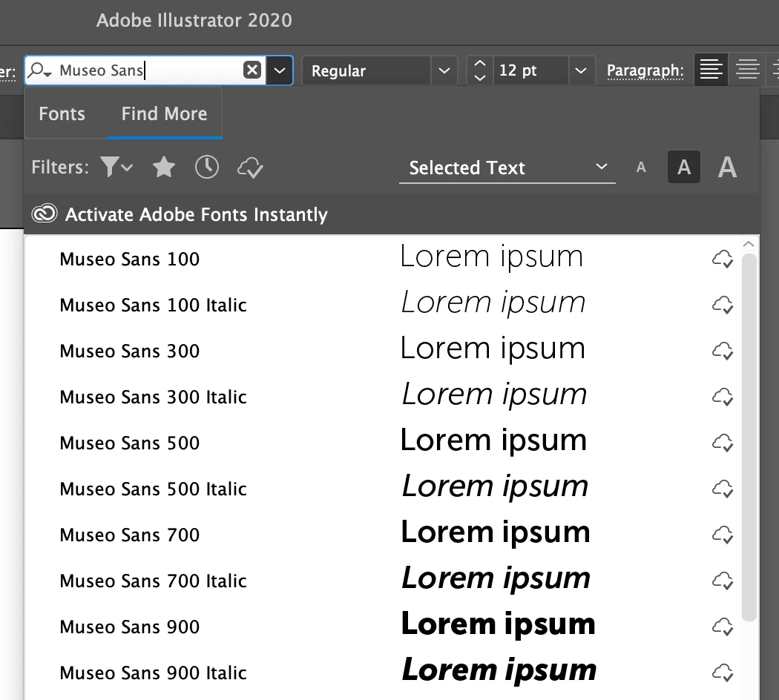Activate Museo Sans 900 Italic via cloud icon
This screenshot has width=779, height=700.
pos(723,673)
